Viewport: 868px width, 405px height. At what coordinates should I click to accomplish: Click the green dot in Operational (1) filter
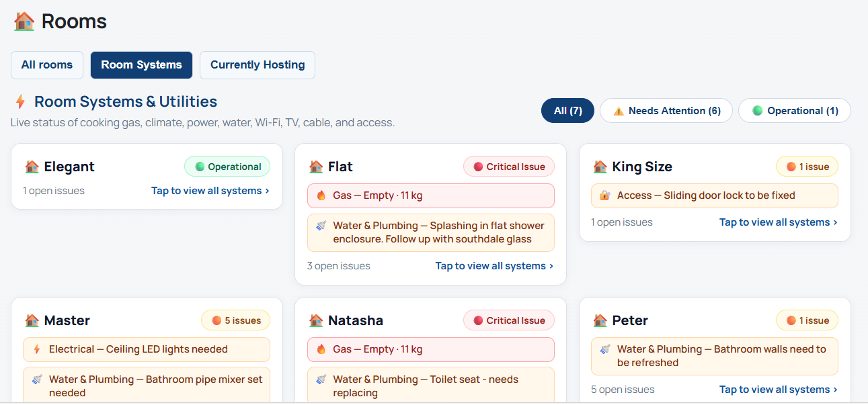(x=757, y=111)
